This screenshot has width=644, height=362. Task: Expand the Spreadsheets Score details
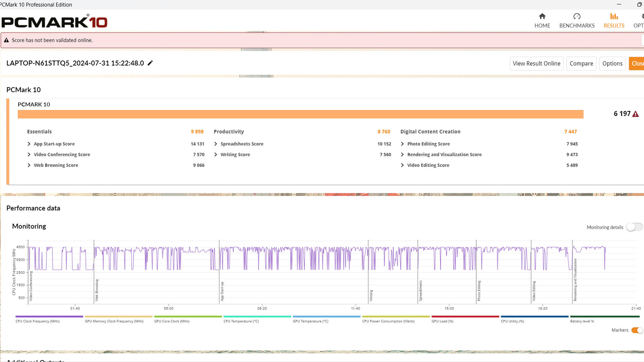click(x=216, y=144)
